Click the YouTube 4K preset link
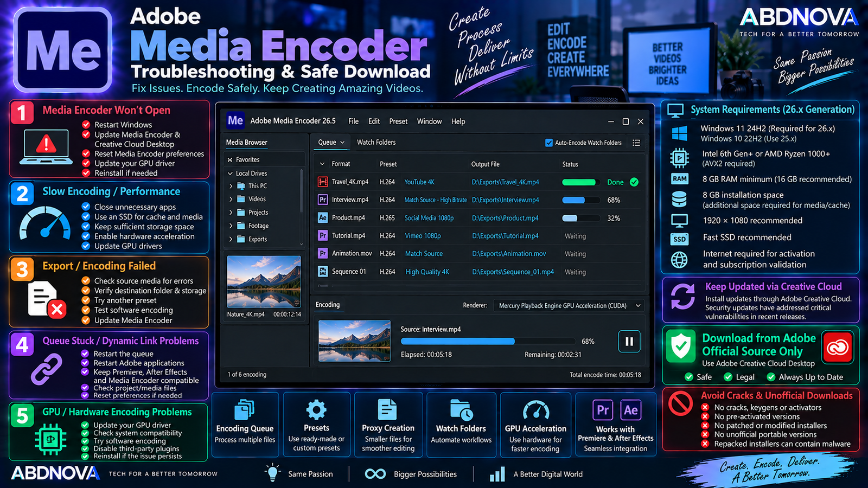The width and height of the screenshot is (868, 488). (x=419, y=182)
